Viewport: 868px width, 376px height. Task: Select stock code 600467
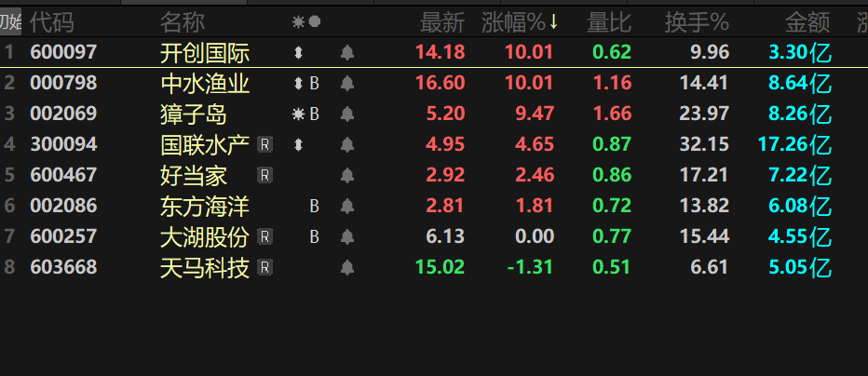[63, 175]
